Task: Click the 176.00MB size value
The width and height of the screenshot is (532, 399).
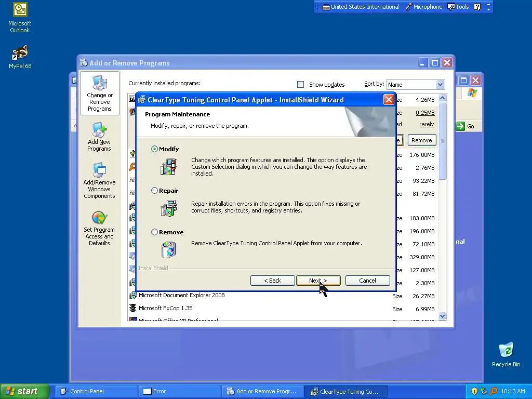Action: click(422, 155)
